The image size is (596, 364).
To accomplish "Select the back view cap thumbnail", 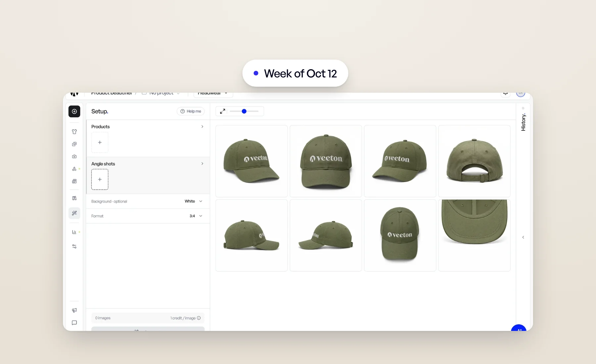I will click(x=474, y=161).
